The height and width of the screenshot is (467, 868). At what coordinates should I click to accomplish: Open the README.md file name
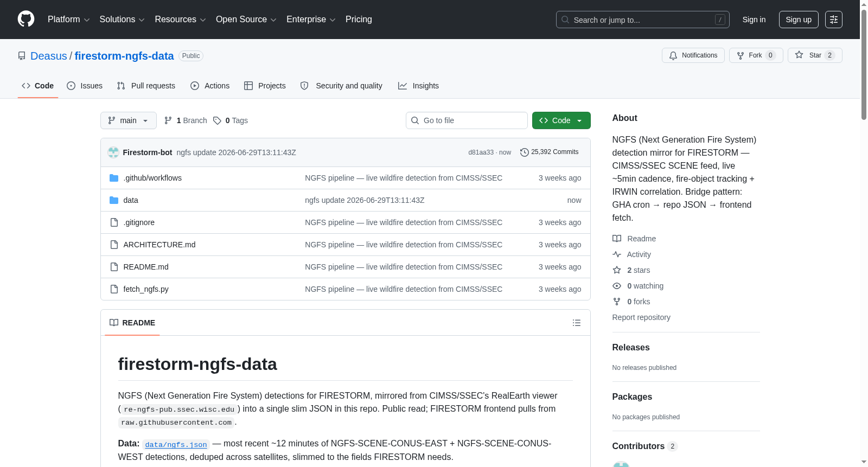146,267
